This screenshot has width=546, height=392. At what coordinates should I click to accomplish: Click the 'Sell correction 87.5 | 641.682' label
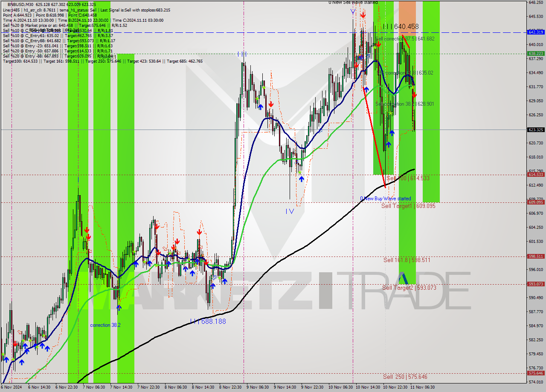click(405, 39)
